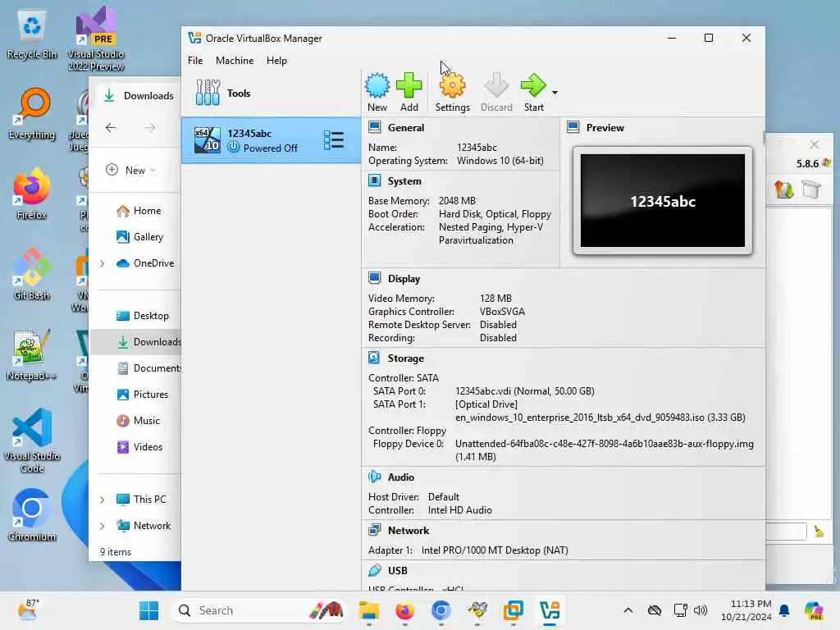The height and width of the screenshot is (630, 840).
Task: Show hidden system tray icons
Action: [x=628, y=610]
